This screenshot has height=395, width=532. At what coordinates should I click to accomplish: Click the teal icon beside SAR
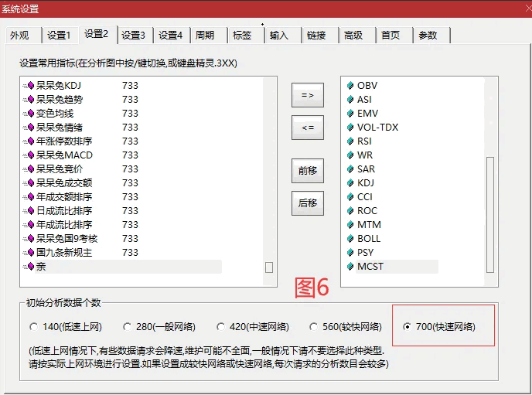point(350,169)
